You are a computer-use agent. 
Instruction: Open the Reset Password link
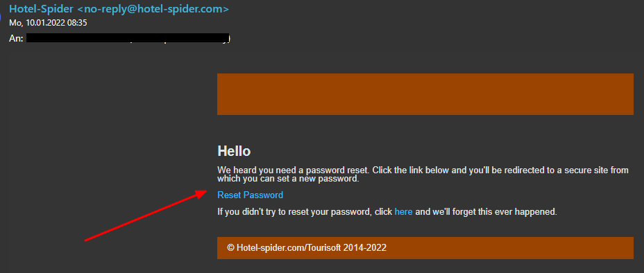250,195
